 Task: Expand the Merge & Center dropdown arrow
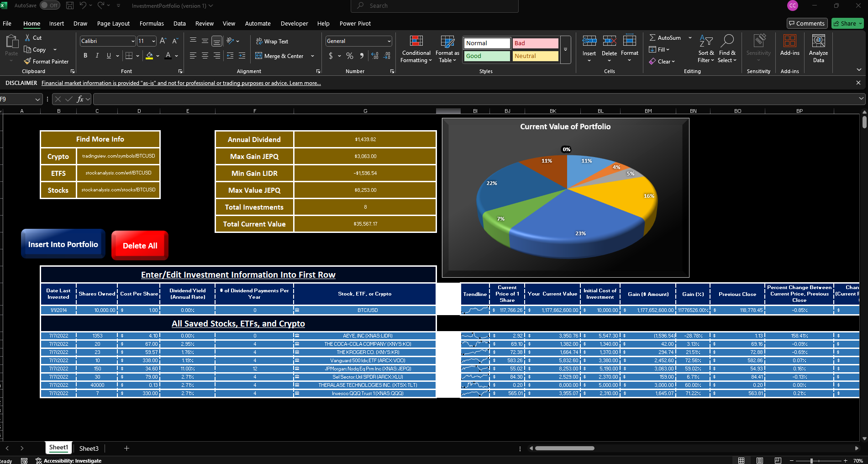[x=313, y=56]
